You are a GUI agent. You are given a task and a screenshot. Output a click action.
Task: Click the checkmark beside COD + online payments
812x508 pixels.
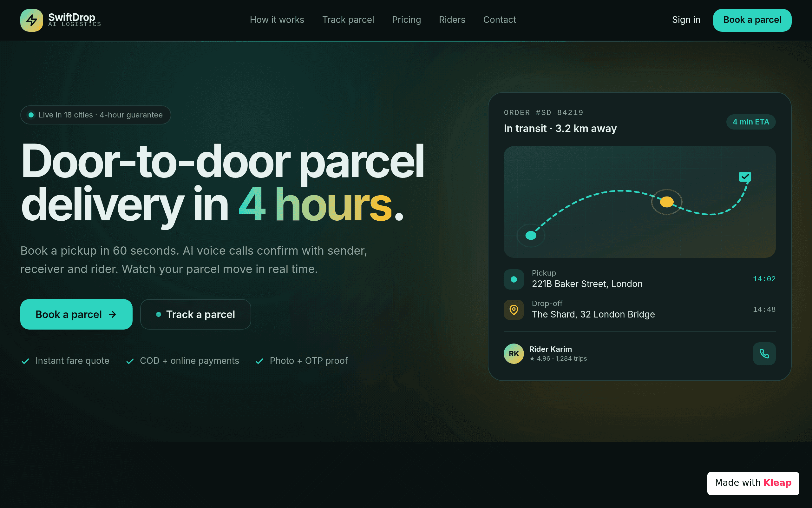coord(130,361)
